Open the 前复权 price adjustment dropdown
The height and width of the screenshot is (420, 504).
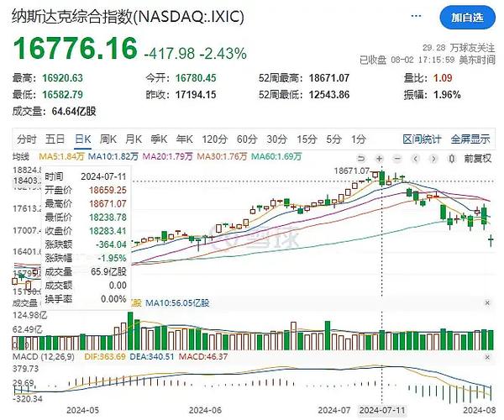tap(478, 159)
